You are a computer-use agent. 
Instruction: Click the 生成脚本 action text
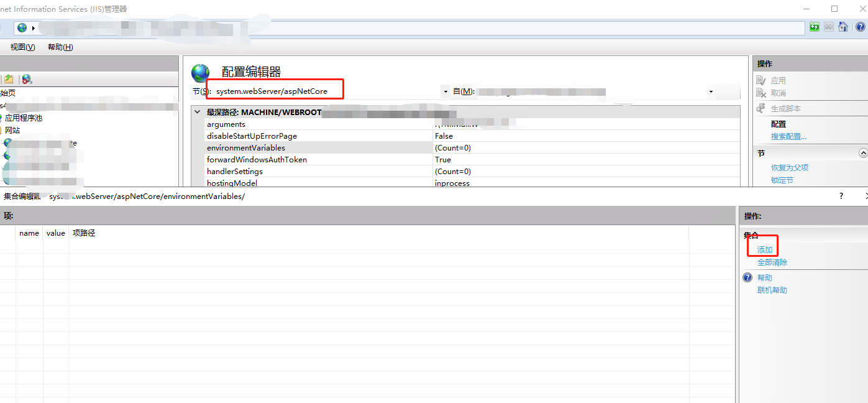pos(786,109)
